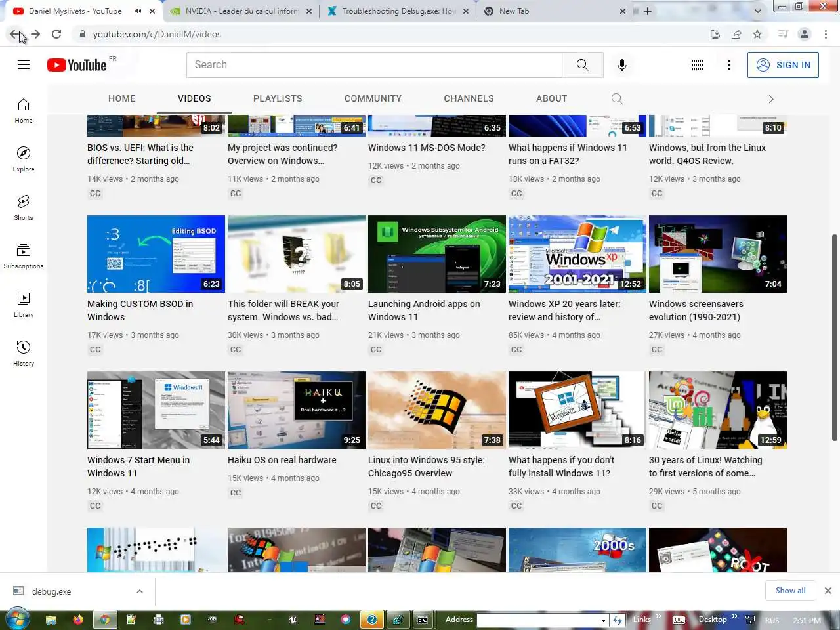840x630 pixels.
Task: Open Command Prompt from the taskbar
Action: click(423, 619)
